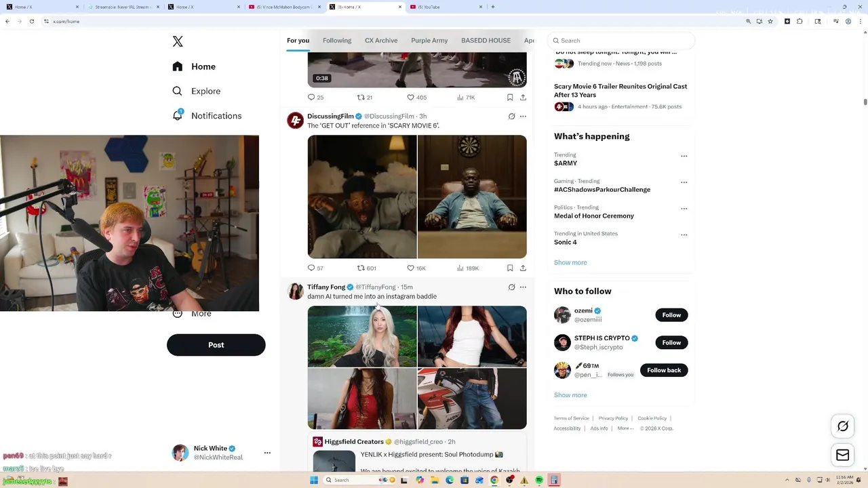The width and height of the screenshot is (868, 488).
Task: Click the x.com/home address bar
Action: pyautogui.click(x=393, y=22)
